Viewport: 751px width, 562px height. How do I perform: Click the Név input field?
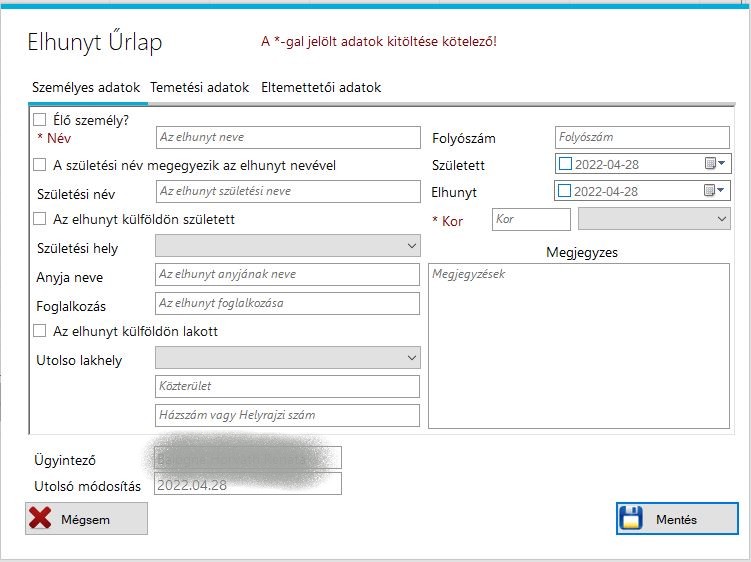point(288,137)
